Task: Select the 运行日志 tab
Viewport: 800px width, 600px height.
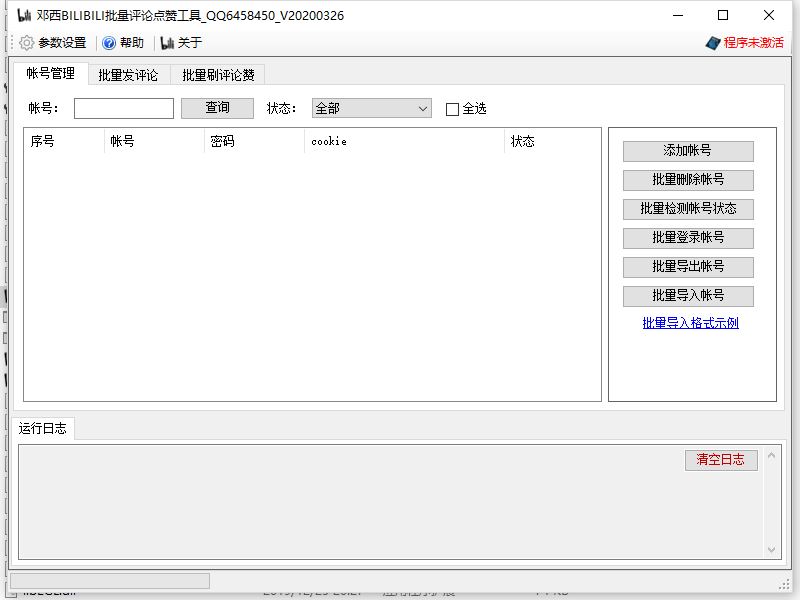Action: [x=43, y=428]
